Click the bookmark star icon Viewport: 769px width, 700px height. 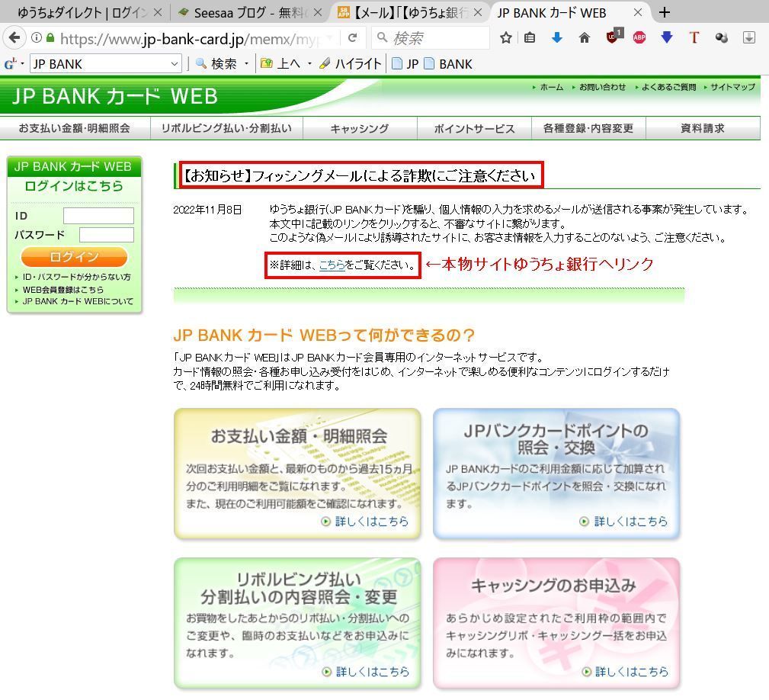[x=505, y=38]
